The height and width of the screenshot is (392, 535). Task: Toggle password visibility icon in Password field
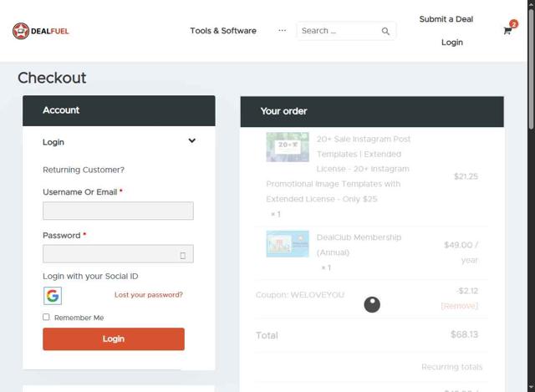pos(183,256)
